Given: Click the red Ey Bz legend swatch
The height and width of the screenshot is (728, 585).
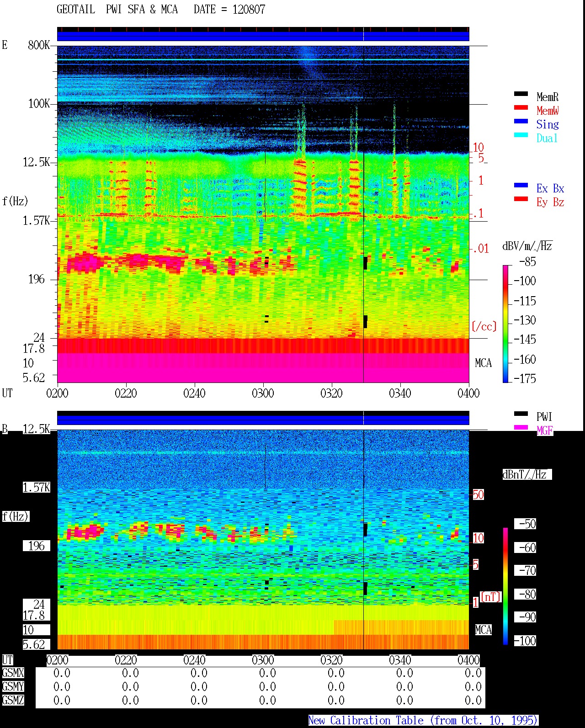Looking at the screenshot, I should [x=521, y=199].
